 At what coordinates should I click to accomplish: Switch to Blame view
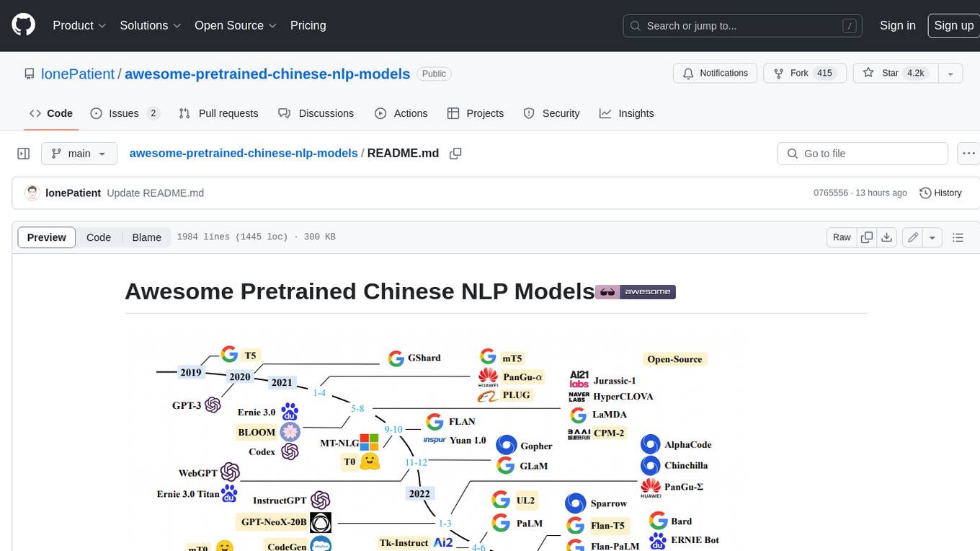click(x=146, y=237)
